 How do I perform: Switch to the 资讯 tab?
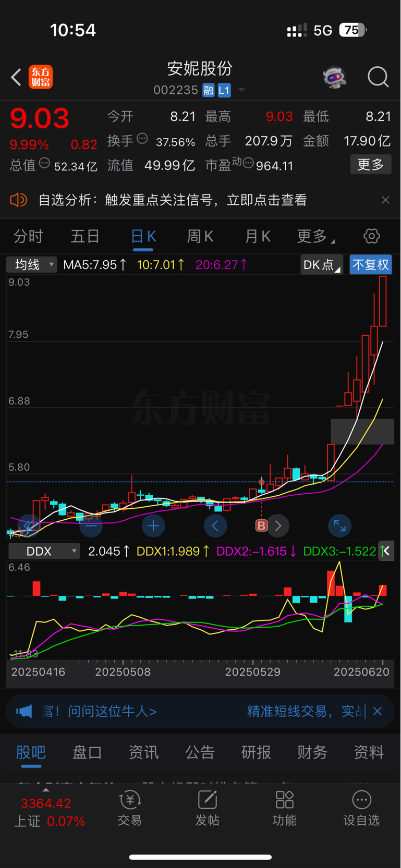tap(143, 752)
